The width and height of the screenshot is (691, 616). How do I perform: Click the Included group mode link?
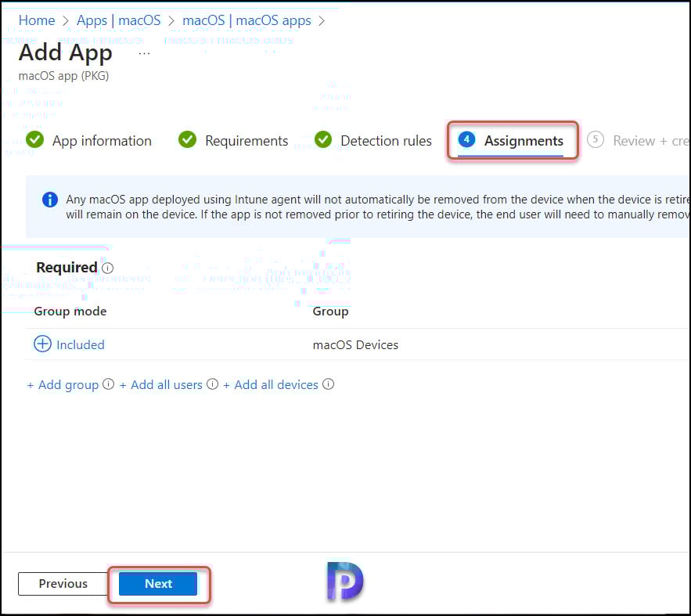coord(80,344)
